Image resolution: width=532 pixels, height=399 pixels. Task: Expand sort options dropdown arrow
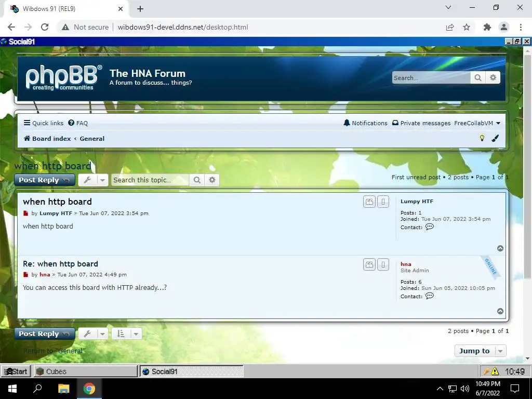coord(136,334)
